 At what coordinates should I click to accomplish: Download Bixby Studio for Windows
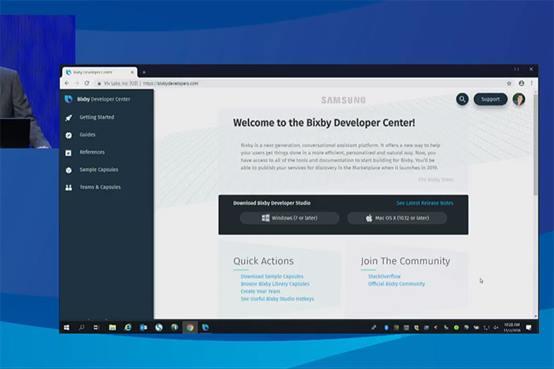coord(289,218)
